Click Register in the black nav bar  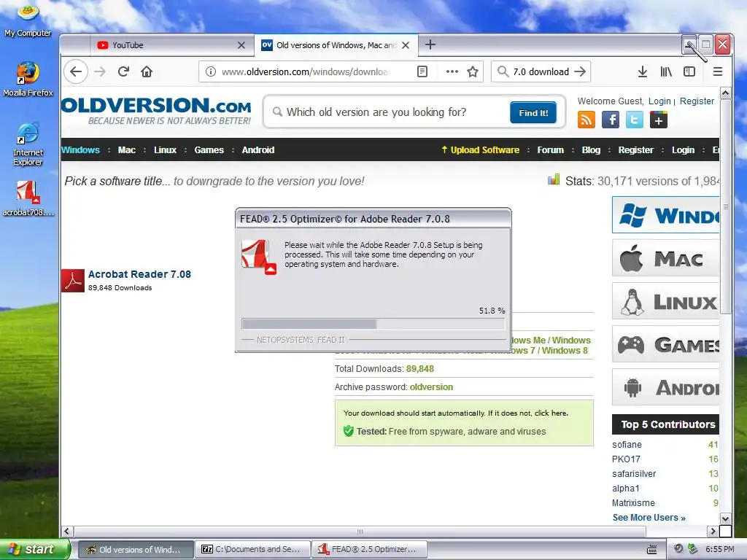pyautogui.click(x=635, y=150)
